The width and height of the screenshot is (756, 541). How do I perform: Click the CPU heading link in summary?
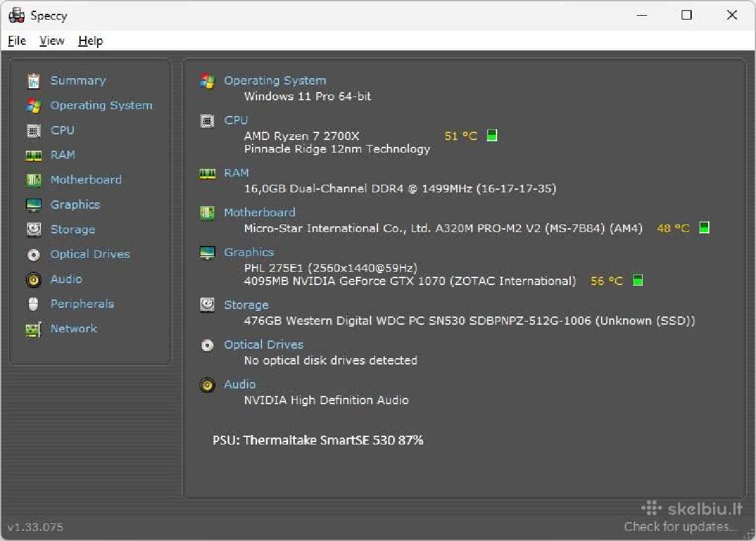(x=236, y=120)
